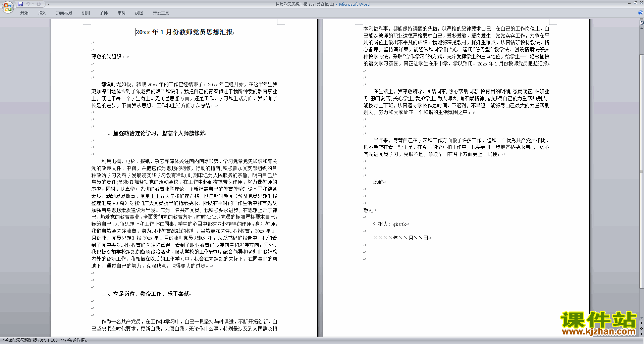Expand the undo history dropdown arrow
The height and width of the screenshot is (344, 644).
(33, 4)
